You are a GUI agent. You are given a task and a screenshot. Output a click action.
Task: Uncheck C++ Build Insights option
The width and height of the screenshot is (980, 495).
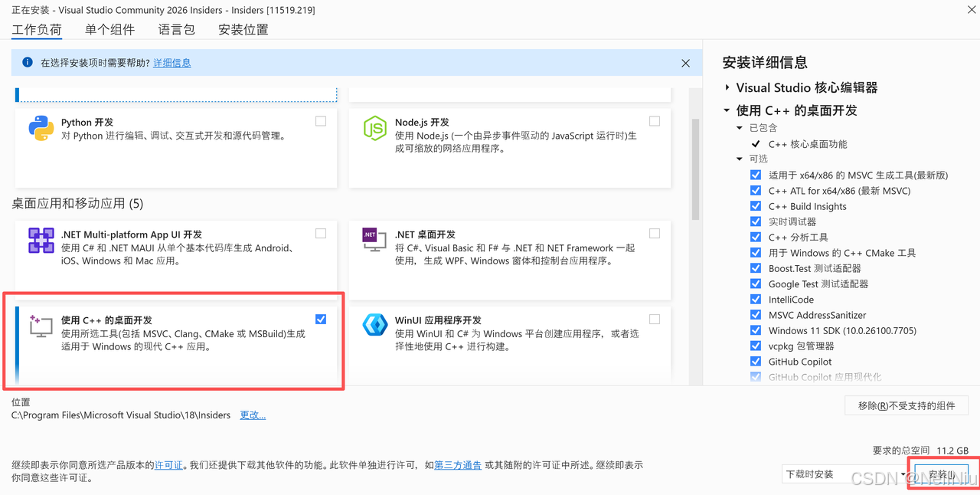point(756,206)
